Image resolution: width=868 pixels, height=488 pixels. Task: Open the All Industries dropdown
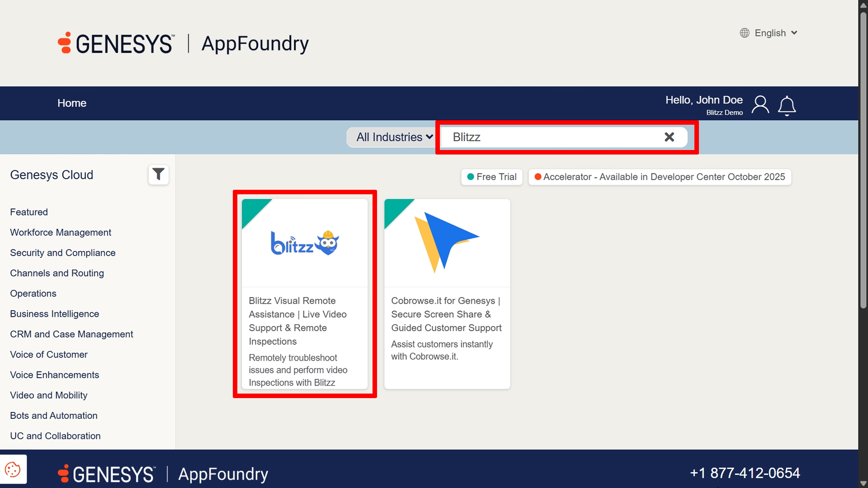coord(394,137)
